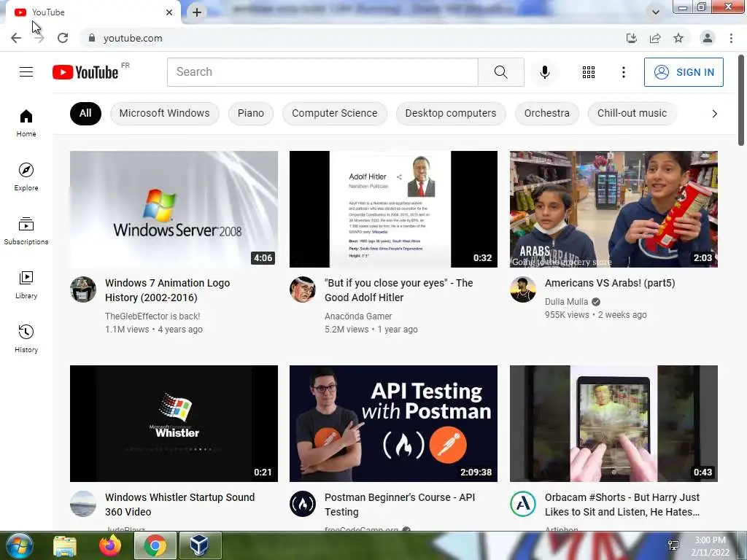747x560 pixels.
Task: Click the share page icon
Action: click(x=655, y=38)
